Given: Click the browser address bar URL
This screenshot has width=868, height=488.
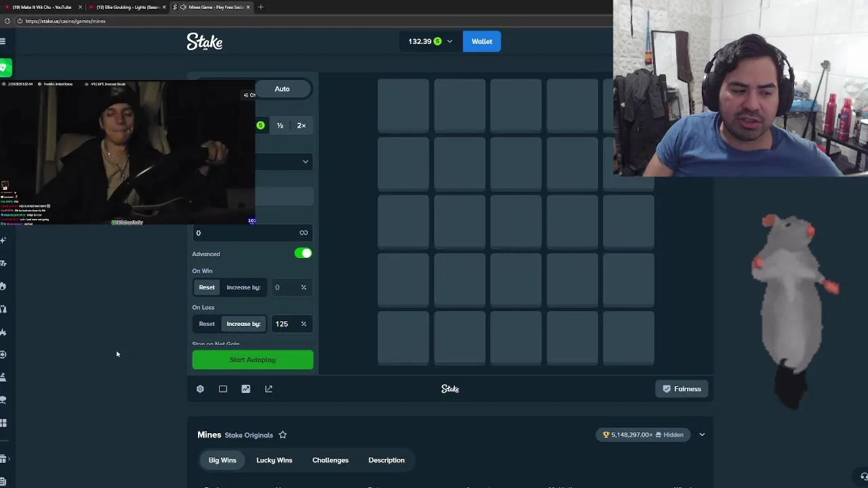Looking at the screenshot, I should (66, 21).
